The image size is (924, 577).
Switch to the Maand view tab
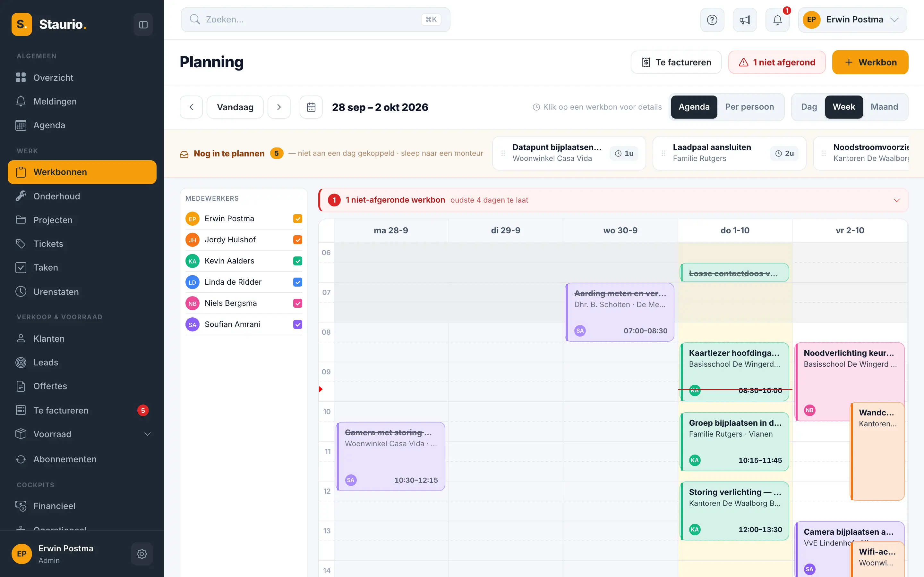coord(884,107)
